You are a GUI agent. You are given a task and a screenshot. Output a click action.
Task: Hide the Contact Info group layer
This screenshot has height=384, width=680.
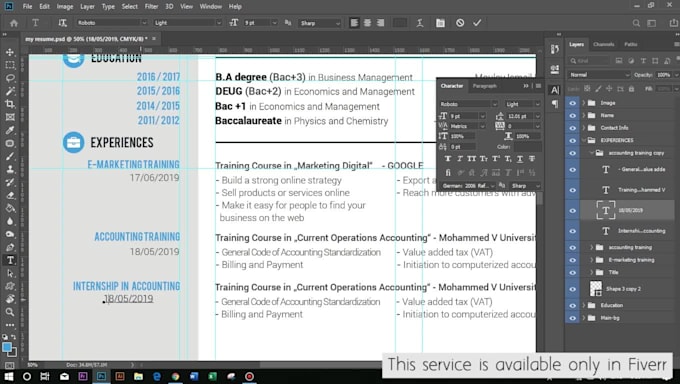[572, 128]
